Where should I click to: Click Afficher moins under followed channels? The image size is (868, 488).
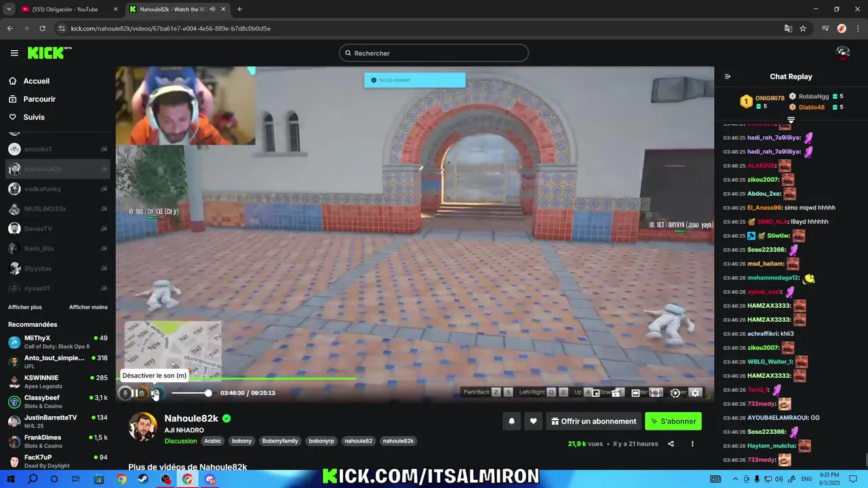88,307
